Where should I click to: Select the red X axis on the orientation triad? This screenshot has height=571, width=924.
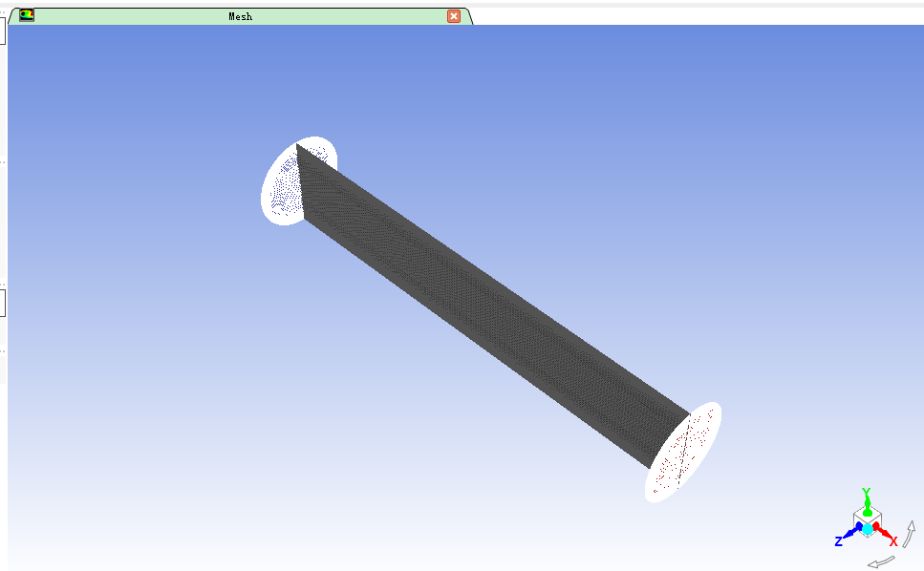pos(883,531)
